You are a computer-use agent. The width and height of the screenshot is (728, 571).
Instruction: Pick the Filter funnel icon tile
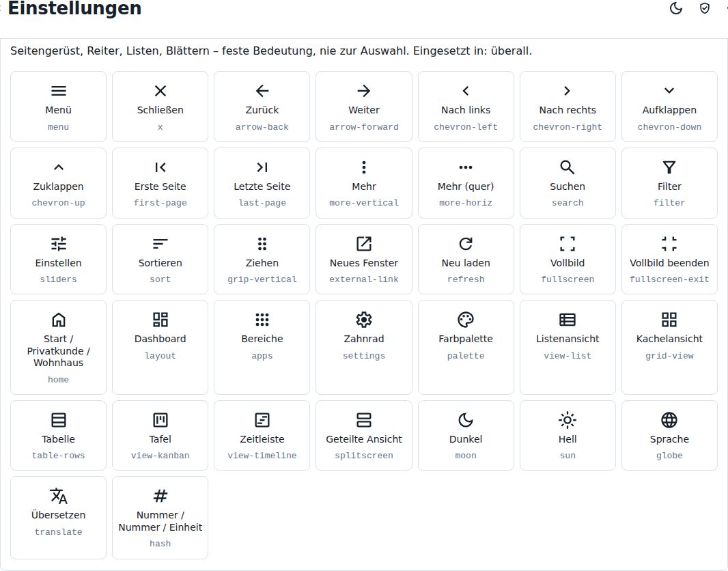[669, 183]
